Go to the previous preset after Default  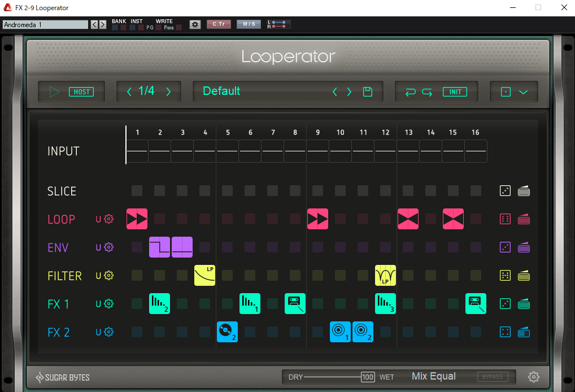coord(334,92)
